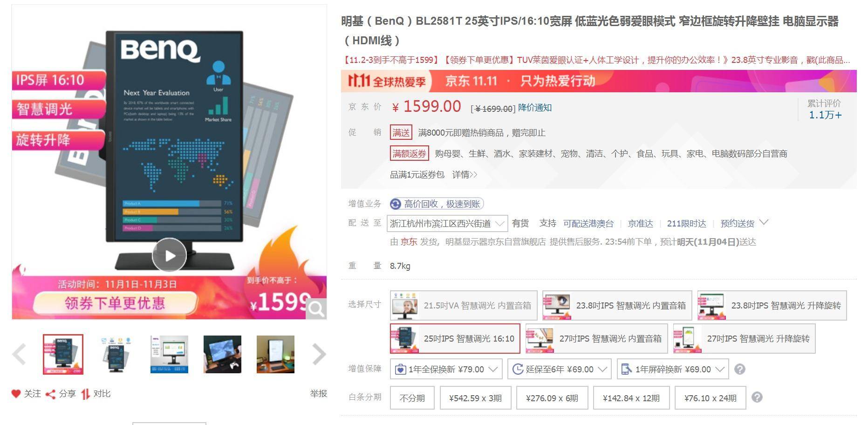The image size is (868, 425).
Task: Click 降价通知 price drop alert link
Action: [x=535, y=108]
